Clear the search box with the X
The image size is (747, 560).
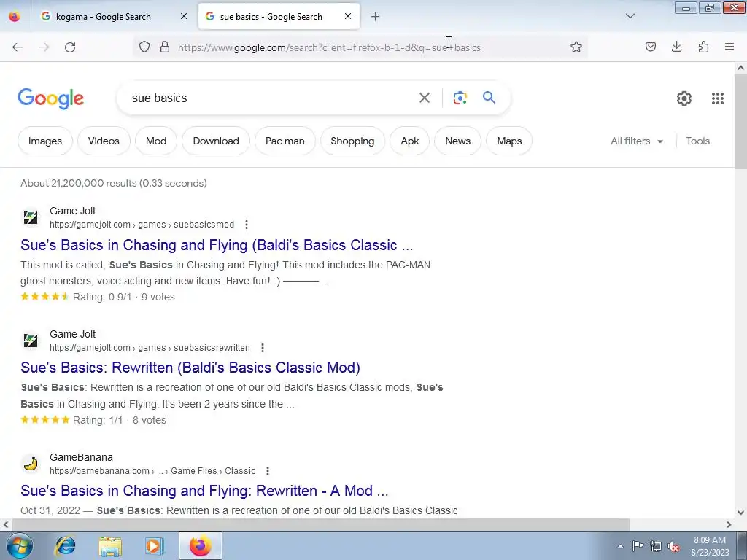[424, 98]
